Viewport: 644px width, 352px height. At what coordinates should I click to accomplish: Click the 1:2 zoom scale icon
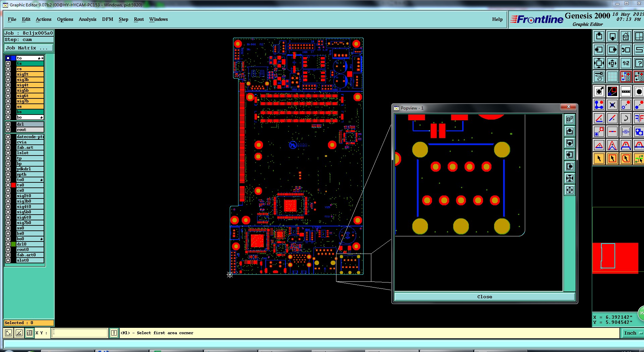click(626, 63)
